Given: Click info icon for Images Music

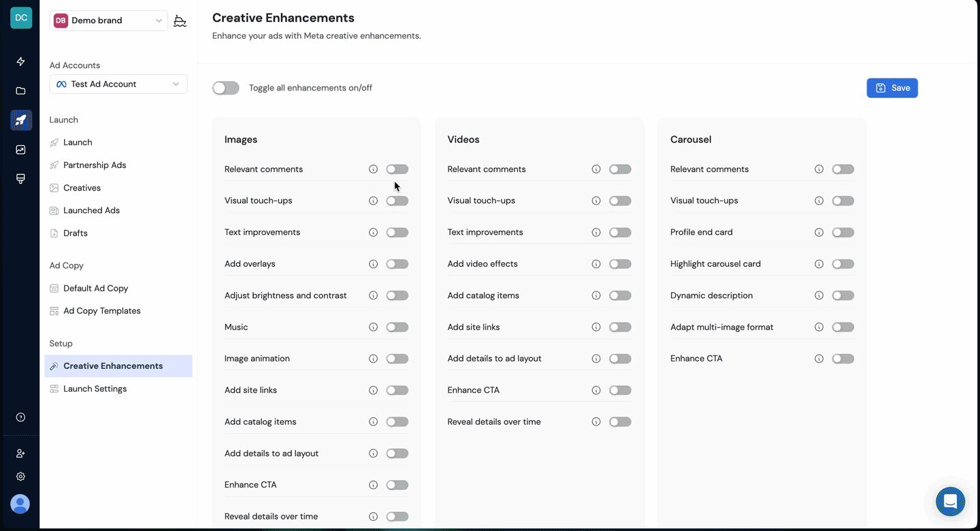Looking at the screenshot, I should click(373, 327).
